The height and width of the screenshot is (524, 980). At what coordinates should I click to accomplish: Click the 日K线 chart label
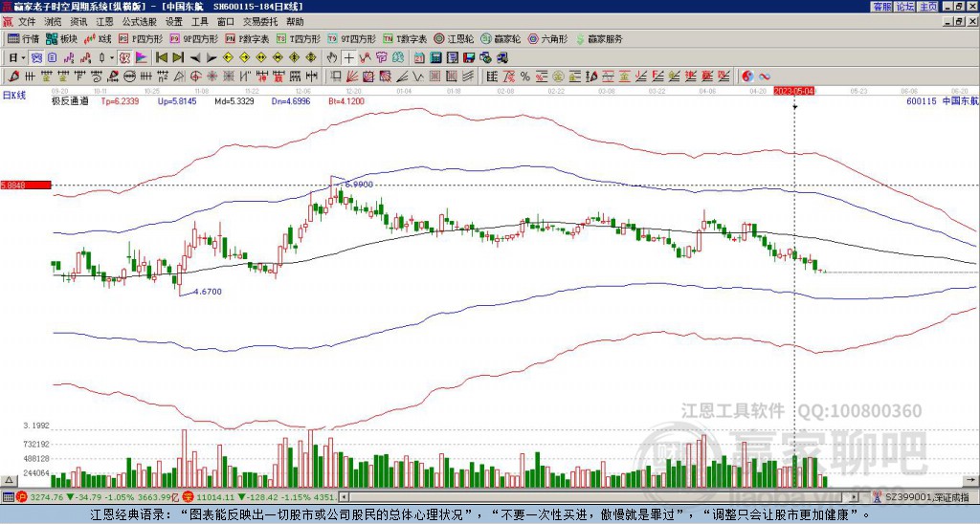14,95
